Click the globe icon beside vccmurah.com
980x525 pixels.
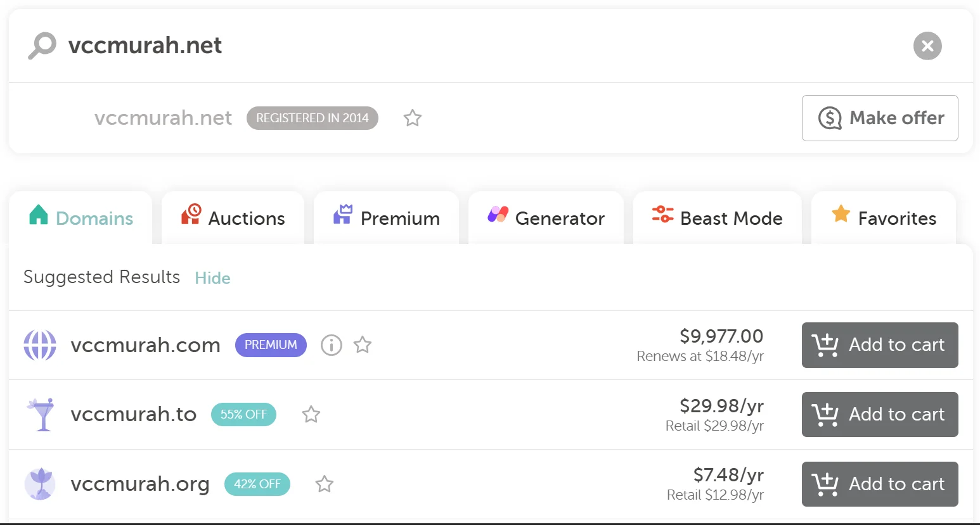[40, 345]
